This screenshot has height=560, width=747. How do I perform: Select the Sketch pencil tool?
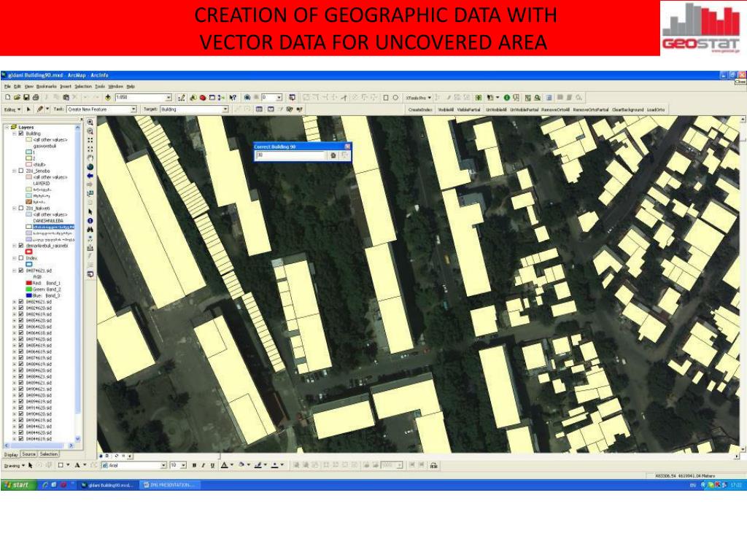pos(40,109)
